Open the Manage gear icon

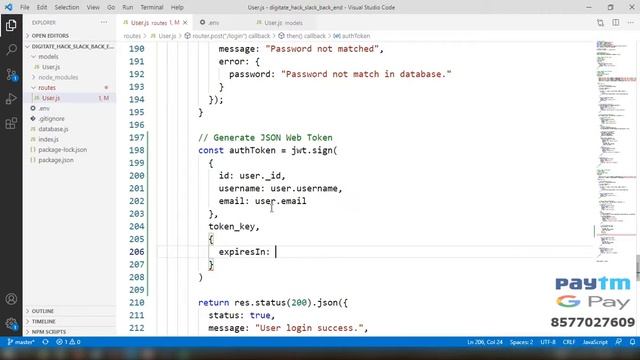pyautogui.click(x=11, y=324)
